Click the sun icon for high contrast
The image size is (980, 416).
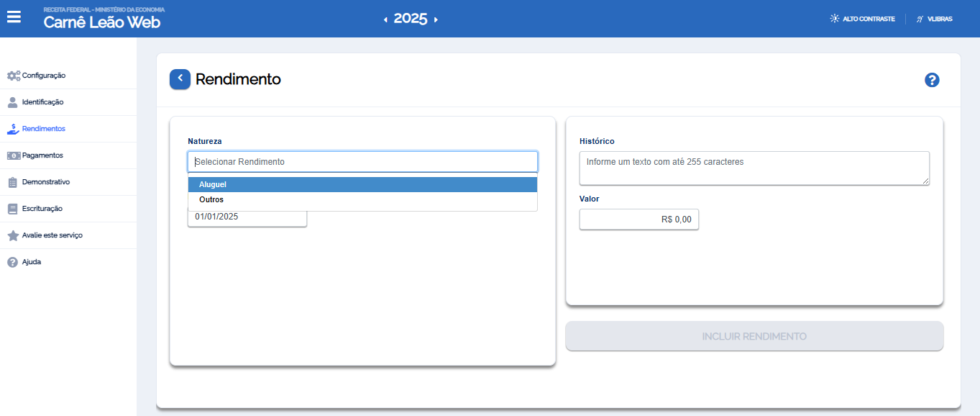click(834, 19)
